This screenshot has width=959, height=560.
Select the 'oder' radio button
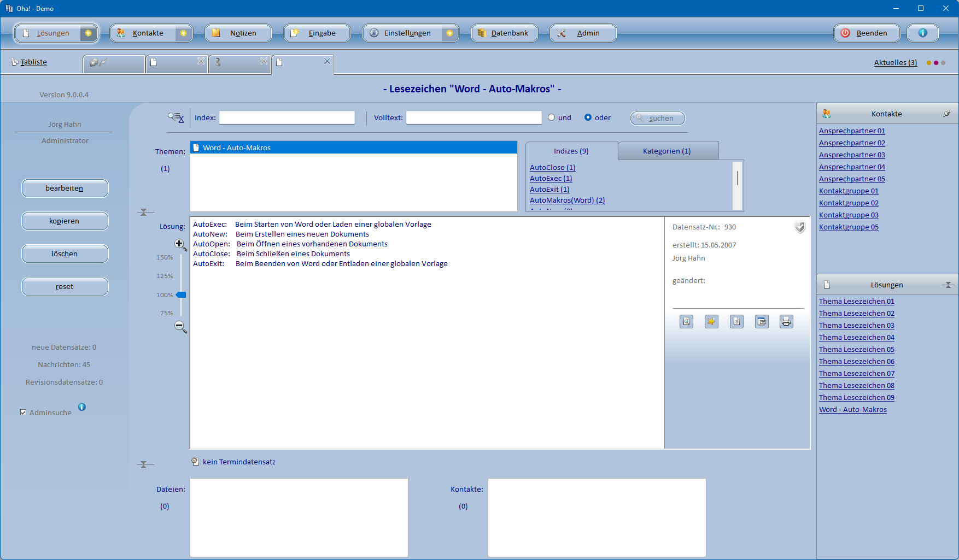coord(588,117)
